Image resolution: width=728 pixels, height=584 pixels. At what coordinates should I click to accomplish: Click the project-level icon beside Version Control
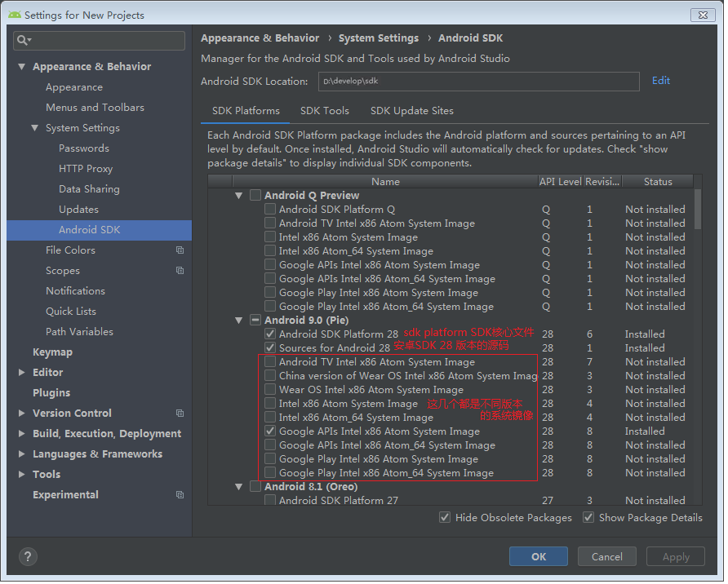180,414
